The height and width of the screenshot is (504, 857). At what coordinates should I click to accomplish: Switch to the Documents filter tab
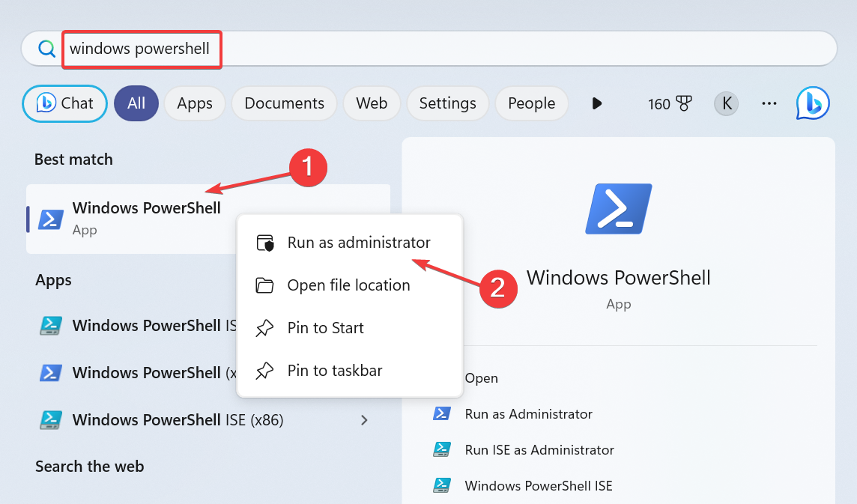(284, 103)
